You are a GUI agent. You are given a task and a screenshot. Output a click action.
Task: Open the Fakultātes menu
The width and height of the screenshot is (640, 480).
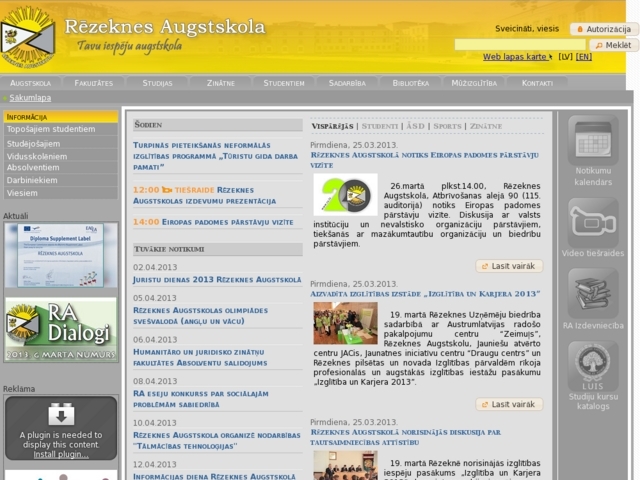93,83
